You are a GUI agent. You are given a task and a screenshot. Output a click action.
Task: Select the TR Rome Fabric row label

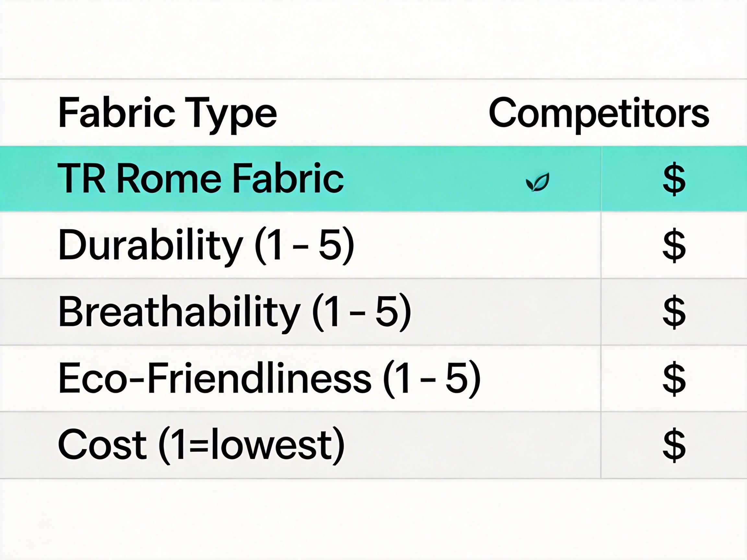(201, 179)
